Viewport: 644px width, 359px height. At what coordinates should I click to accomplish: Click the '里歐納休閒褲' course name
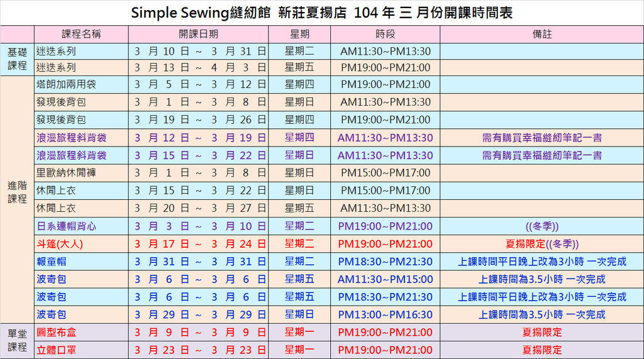pos(66,172)
